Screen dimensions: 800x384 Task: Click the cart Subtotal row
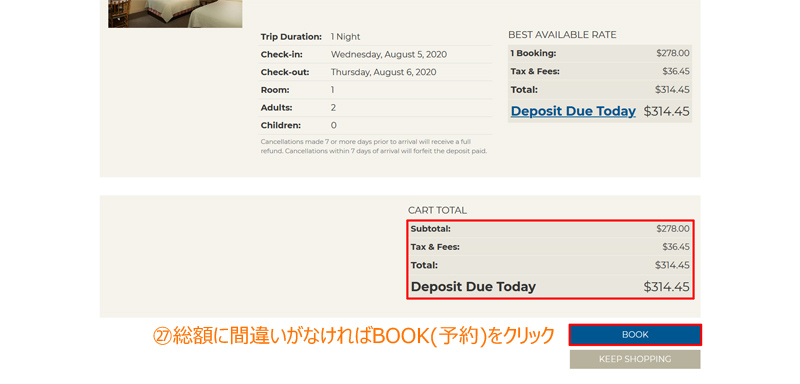pyautogui.click(x=550, y=229)
